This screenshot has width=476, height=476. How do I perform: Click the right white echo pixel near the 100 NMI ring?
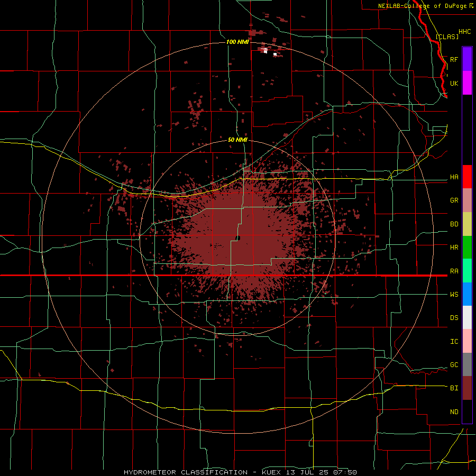(274, 54)
